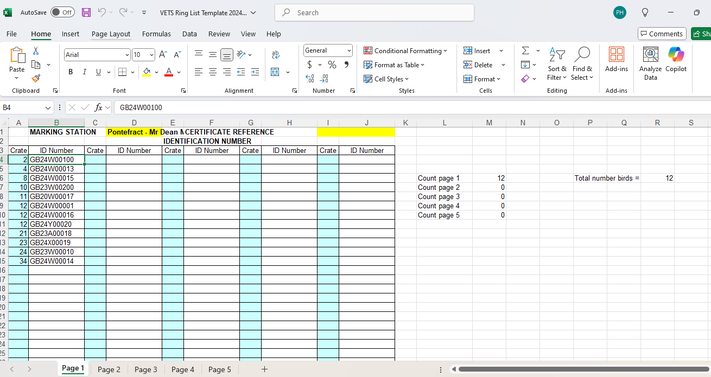This screenshot has height=377, width=711.
Task: Open the Arial font name dropdown
Action: (x=127, y=55)
